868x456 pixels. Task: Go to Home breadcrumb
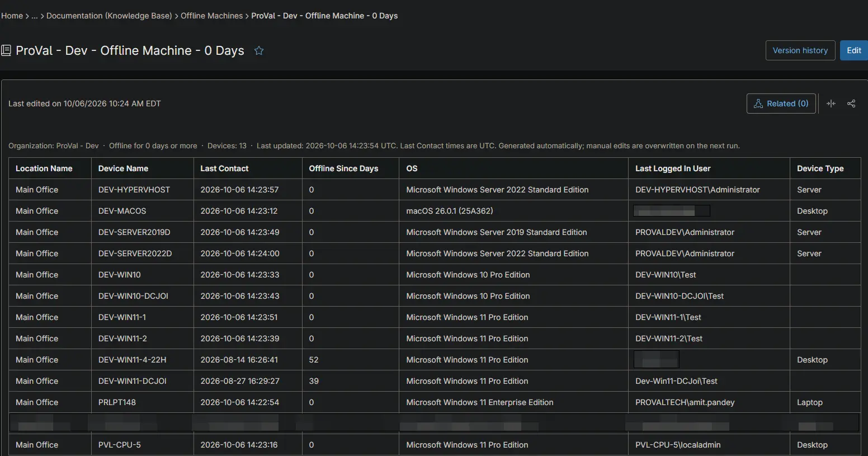pyautogui.click(x=12, y=16)
